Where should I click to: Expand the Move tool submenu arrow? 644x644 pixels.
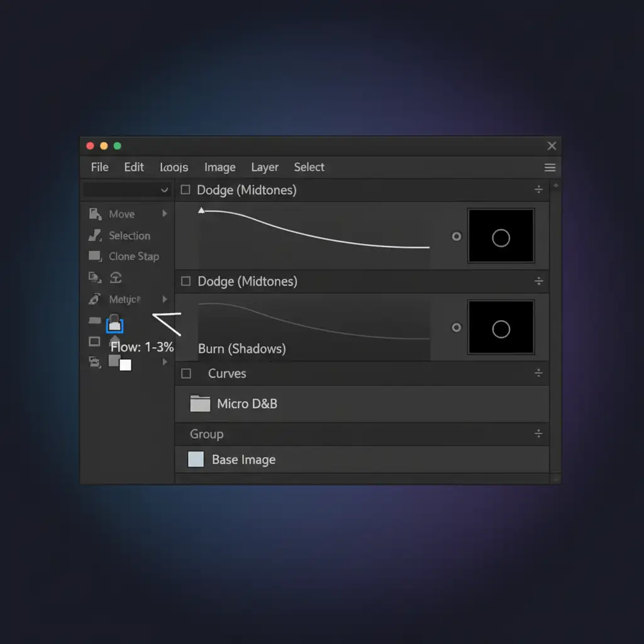(165, 214)
